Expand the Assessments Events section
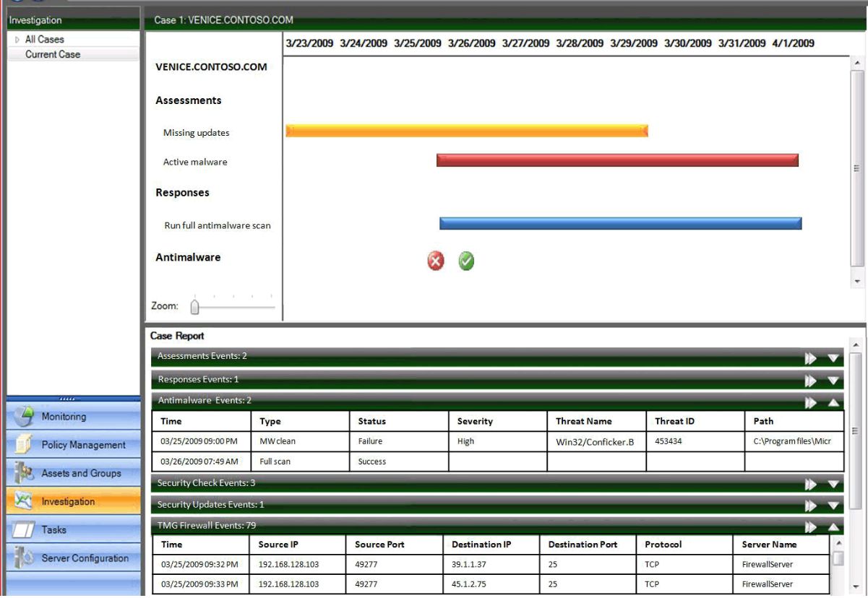The image size is (868, 598). (x=833, y=358)
